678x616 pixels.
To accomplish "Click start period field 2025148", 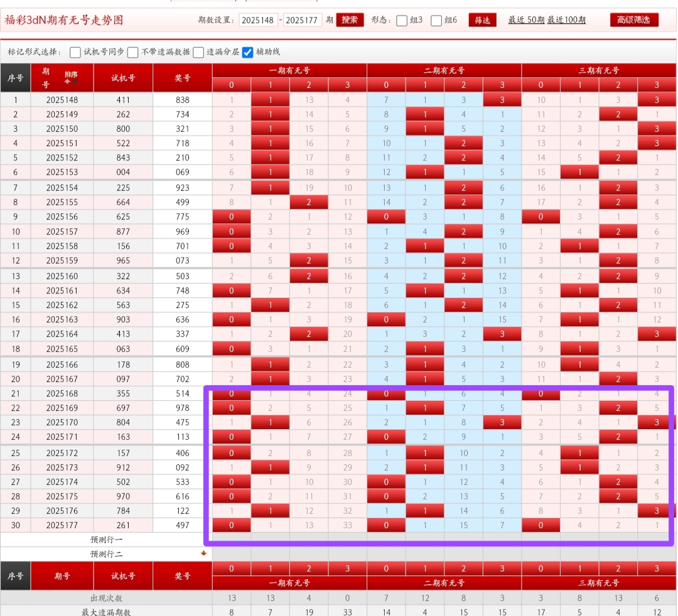I will click(258, 20).
